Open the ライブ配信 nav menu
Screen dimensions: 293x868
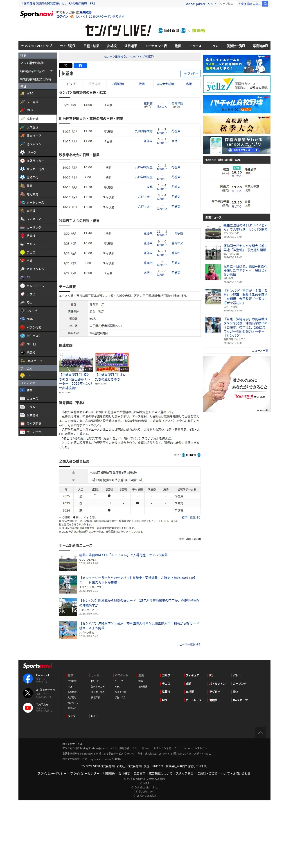[68, 46]
